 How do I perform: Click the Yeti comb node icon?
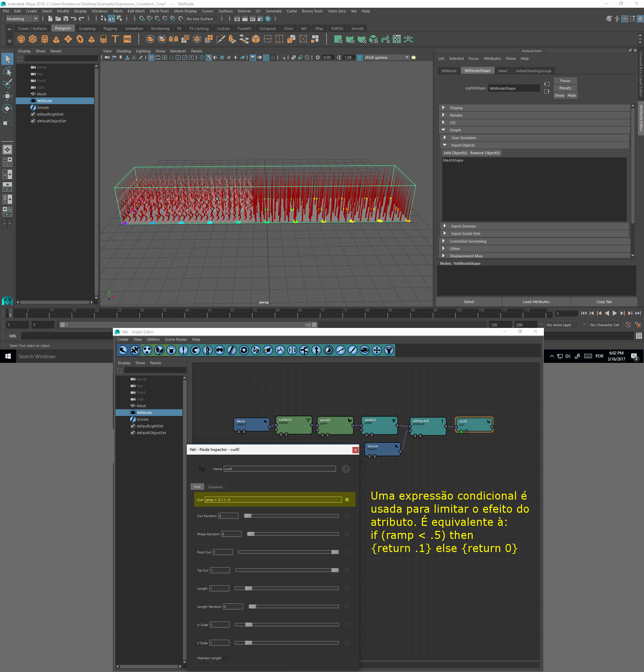coord(232,350)
